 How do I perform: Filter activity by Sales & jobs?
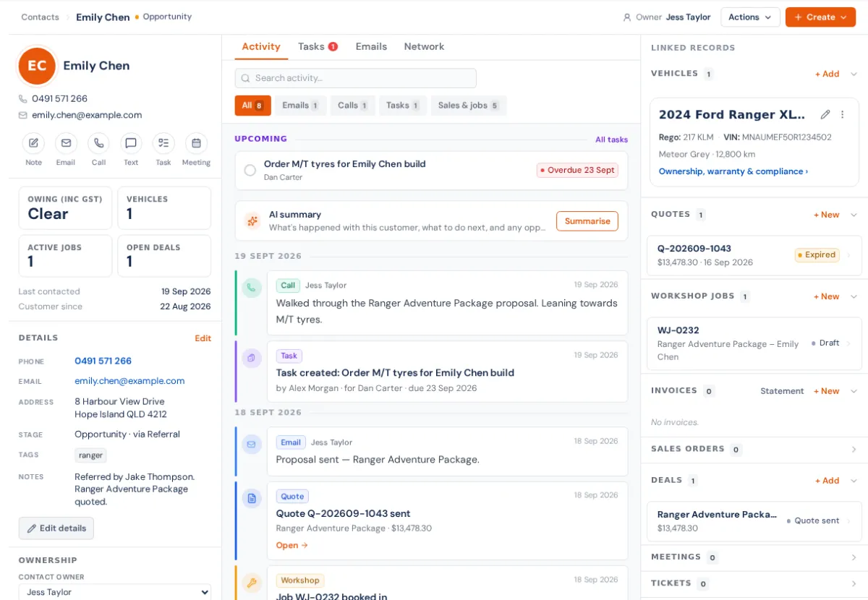click(x=468, y=106)
